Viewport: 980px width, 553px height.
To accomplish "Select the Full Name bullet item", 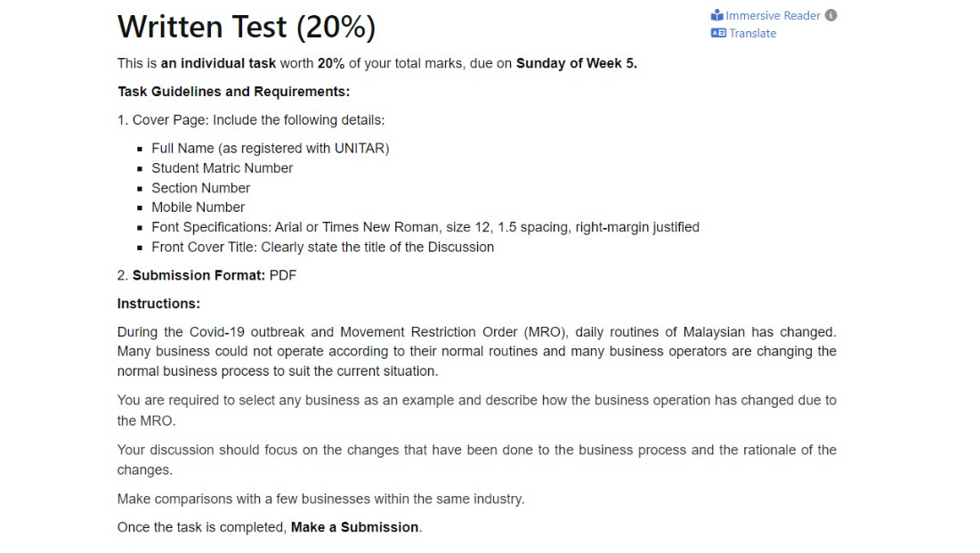I will (270, 148).
